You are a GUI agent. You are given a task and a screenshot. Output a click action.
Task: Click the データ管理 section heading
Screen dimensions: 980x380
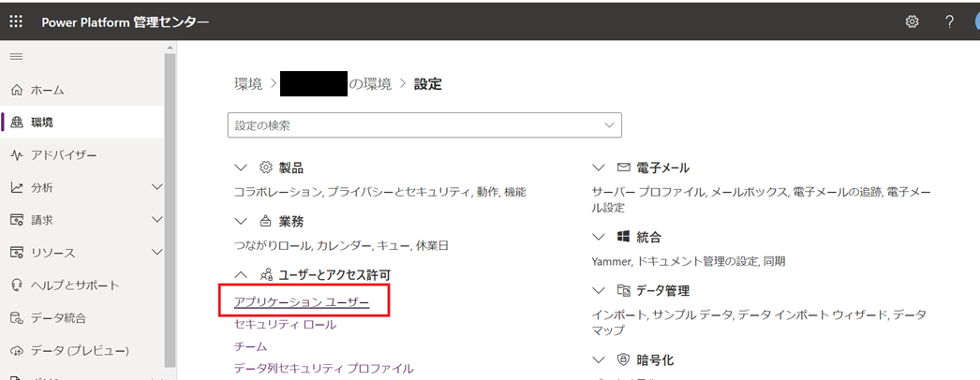(662, 290)
